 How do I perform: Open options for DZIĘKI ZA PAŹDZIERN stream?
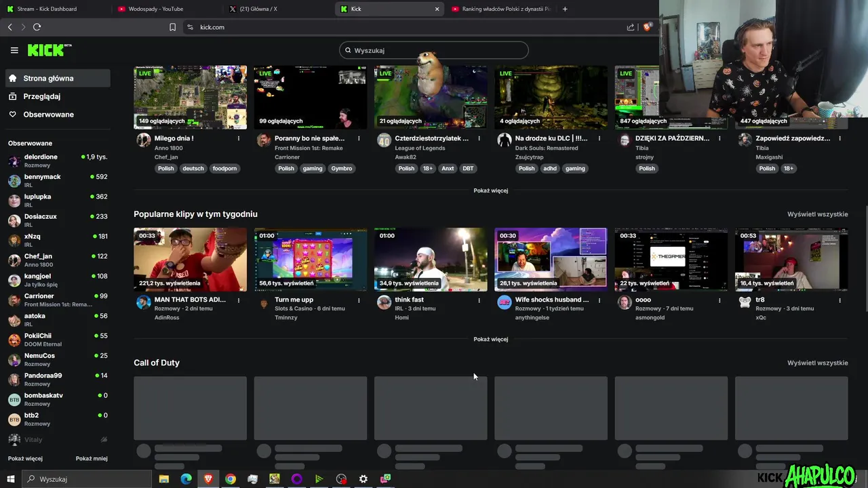click(719, 138)
